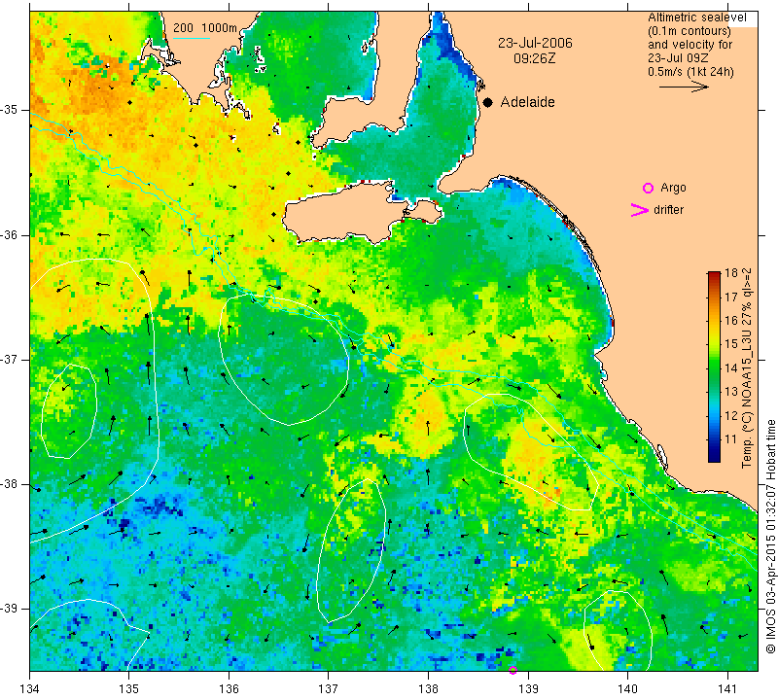
Task: Click the time text 09:26Z
Action: coord(534,58)
